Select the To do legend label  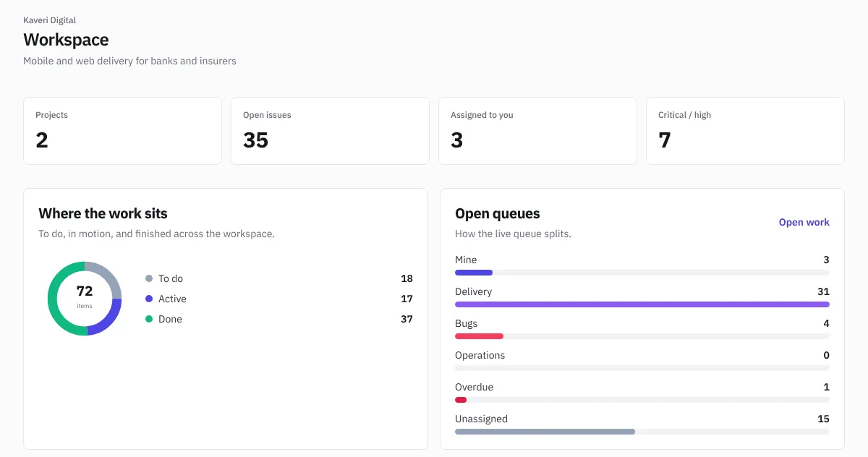click(x=171, y=278)
